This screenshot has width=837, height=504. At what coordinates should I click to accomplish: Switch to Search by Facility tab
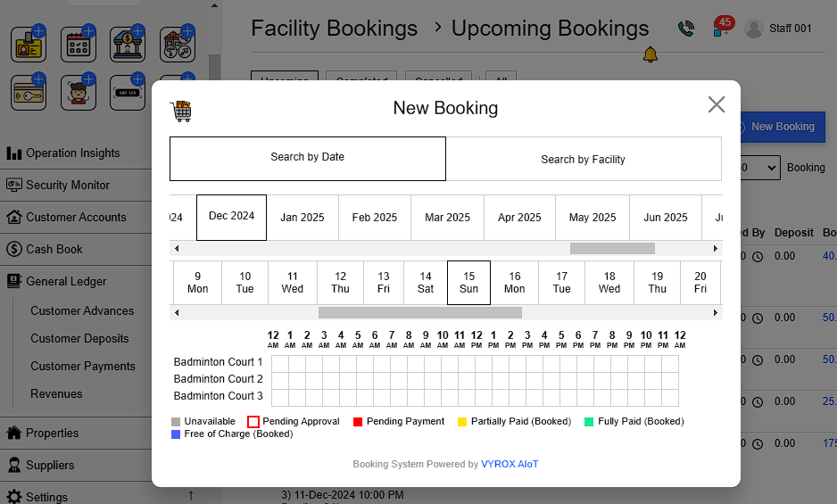point(583,160)
